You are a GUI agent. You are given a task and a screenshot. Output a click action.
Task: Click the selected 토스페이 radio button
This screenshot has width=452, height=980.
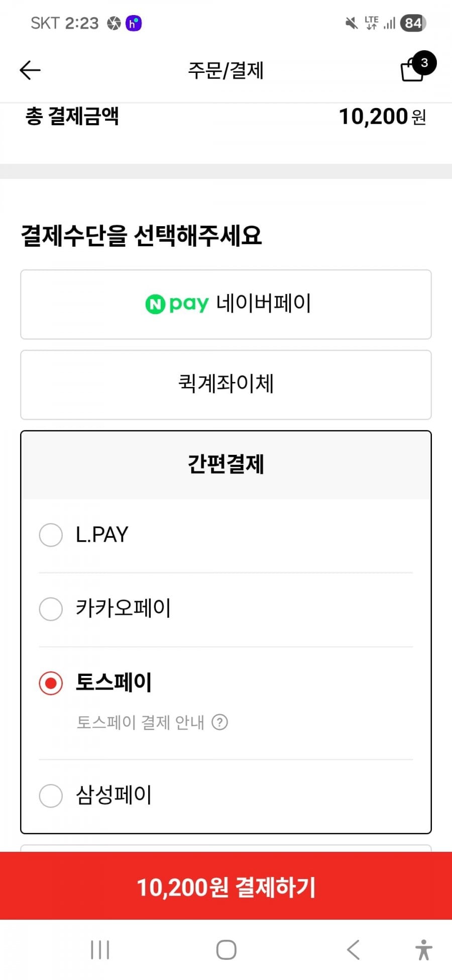(x=51, y=683)
